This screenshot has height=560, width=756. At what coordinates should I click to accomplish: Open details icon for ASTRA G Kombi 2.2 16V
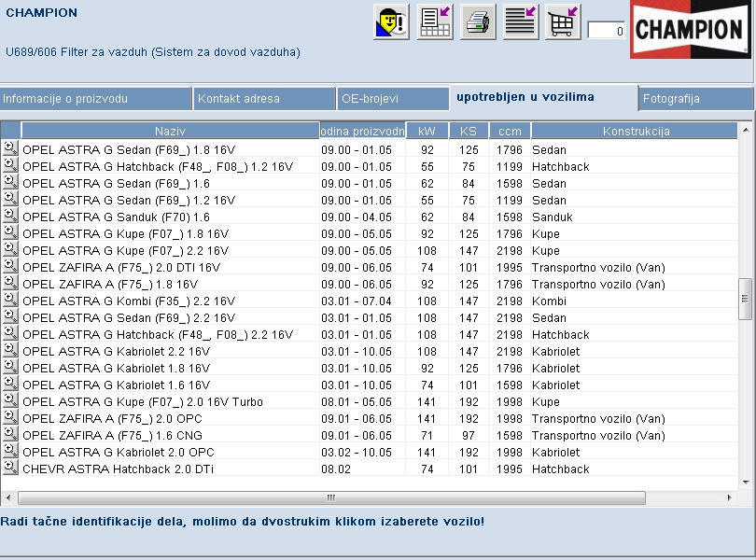[x=10, y=300]
